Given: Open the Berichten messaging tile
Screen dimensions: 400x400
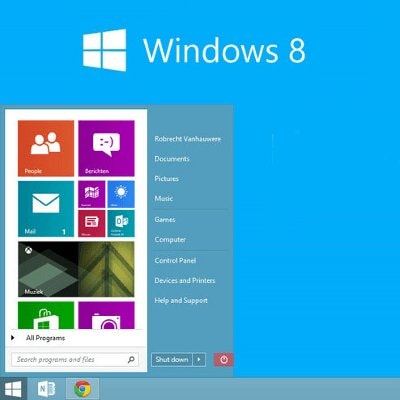Looking at the screenshot, I should click(x=106, y=148).
